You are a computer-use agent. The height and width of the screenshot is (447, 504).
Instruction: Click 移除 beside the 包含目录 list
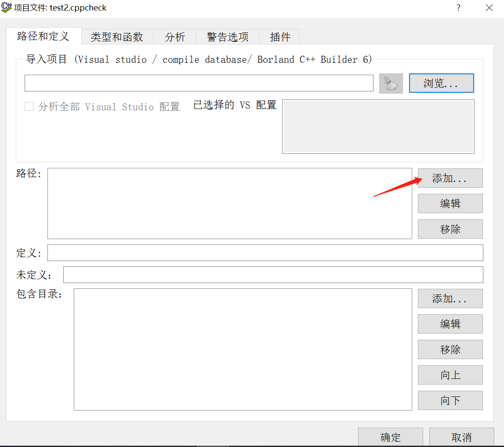(450, 349)
